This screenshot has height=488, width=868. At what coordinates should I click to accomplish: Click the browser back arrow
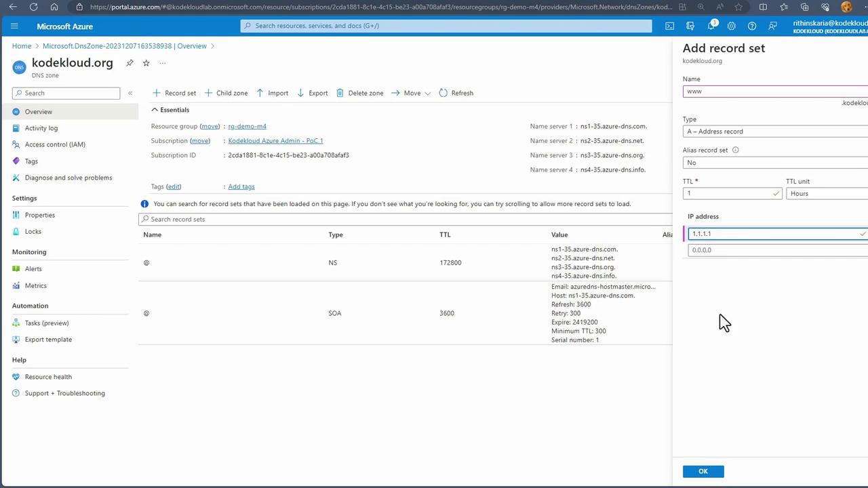[13, 7]
